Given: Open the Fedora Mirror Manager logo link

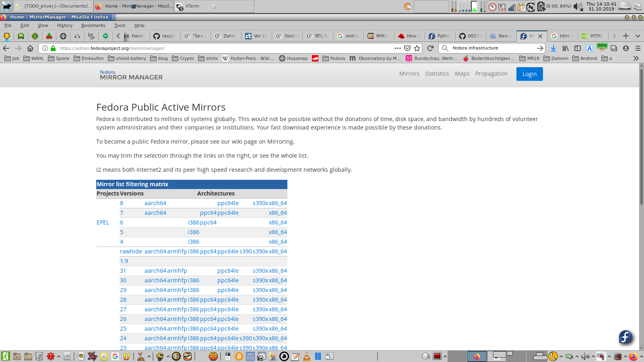Looking at the screenshot, I should [x=131, y=75].
